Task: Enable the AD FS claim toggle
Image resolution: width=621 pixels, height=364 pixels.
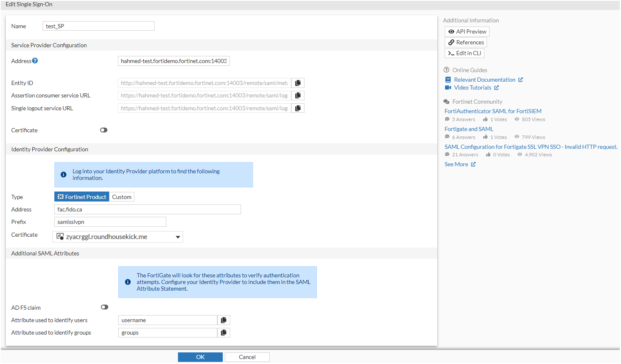Action: (104, 307)
